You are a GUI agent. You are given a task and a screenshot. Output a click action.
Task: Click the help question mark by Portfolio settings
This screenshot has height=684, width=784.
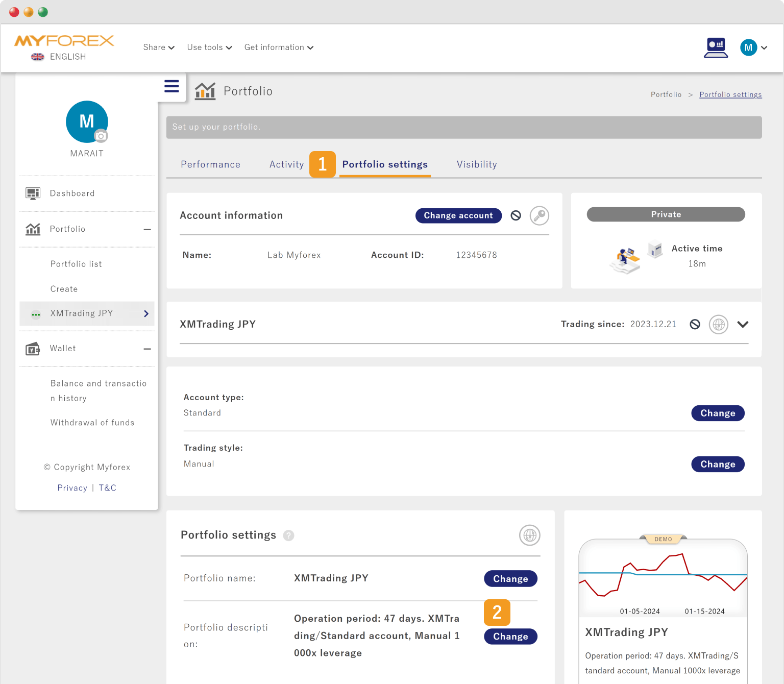coord(289,535)
